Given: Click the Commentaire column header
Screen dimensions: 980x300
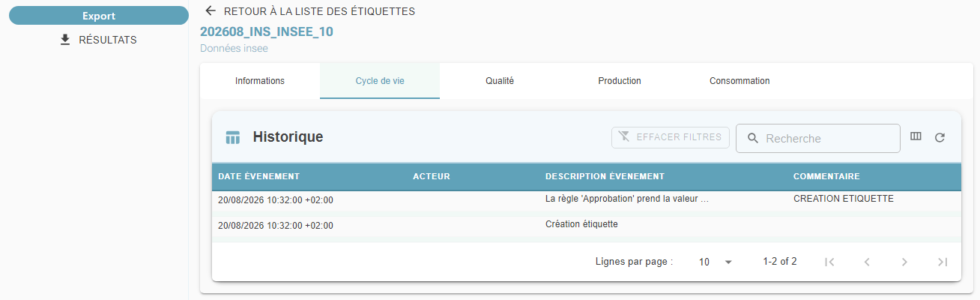Looking at the screenshot, I should tap(826, 177).
